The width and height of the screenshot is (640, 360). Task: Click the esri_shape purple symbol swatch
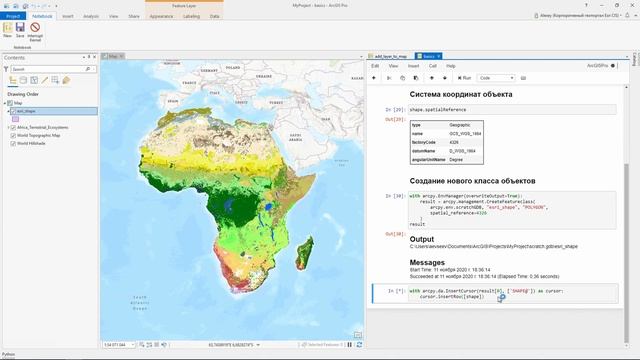[x=16, y=119]
